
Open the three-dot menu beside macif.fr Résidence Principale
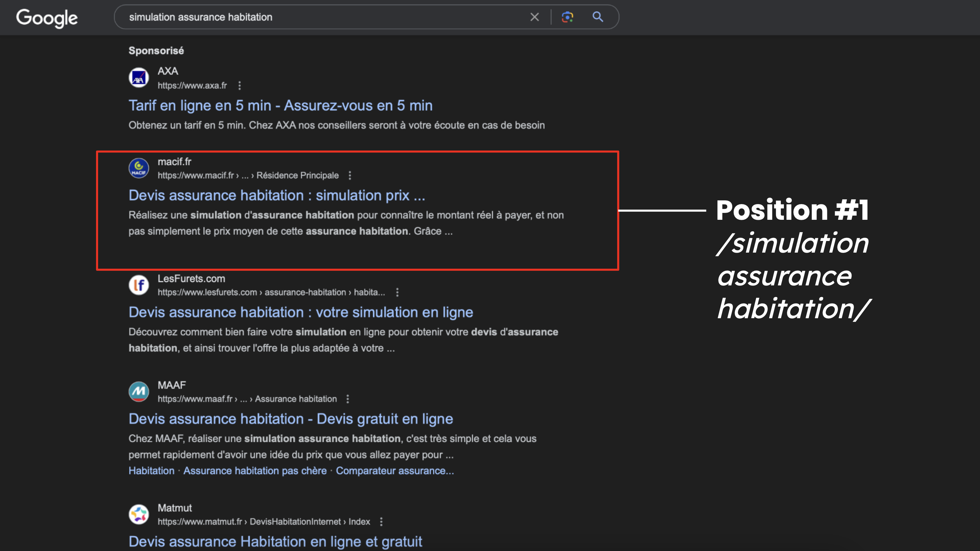[350, 175]
